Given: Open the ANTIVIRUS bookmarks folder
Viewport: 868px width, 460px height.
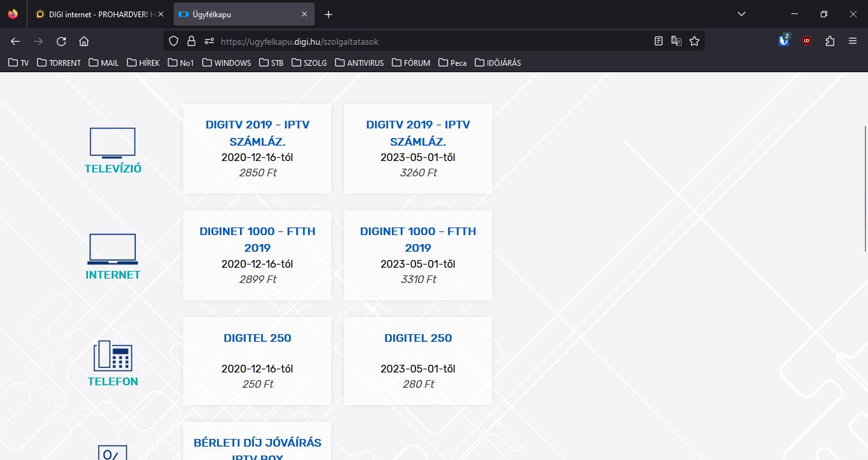Looking at the screenshot, I should tap(359, 63).
